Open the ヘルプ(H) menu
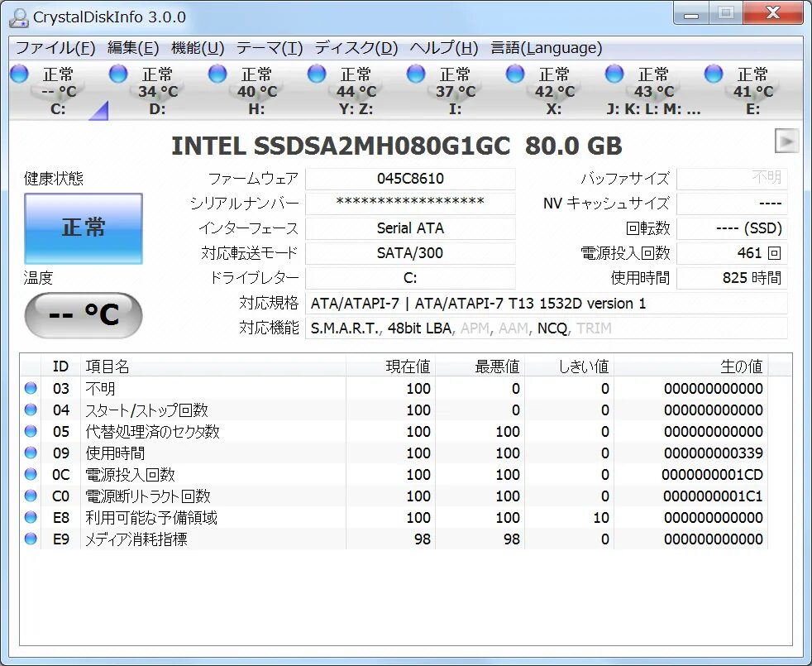 (444, 48)
